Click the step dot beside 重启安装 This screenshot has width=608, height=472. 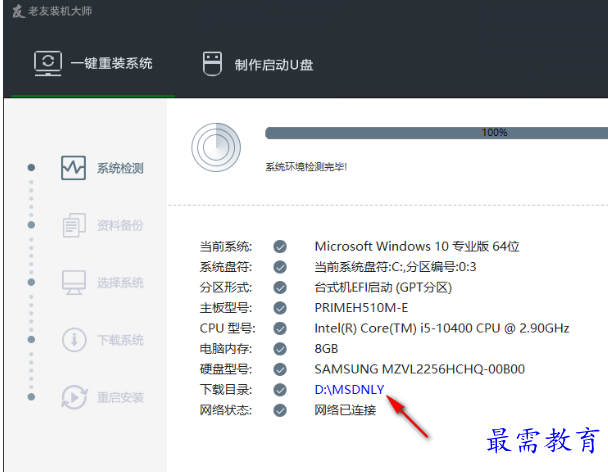pos(31,397)
